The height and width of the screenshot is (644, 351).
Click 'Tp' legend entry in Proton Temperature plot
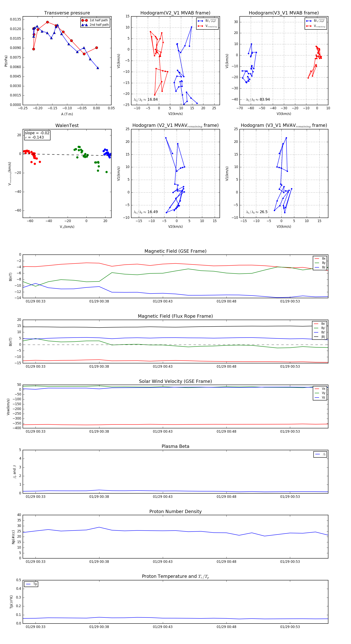point(31,584)
